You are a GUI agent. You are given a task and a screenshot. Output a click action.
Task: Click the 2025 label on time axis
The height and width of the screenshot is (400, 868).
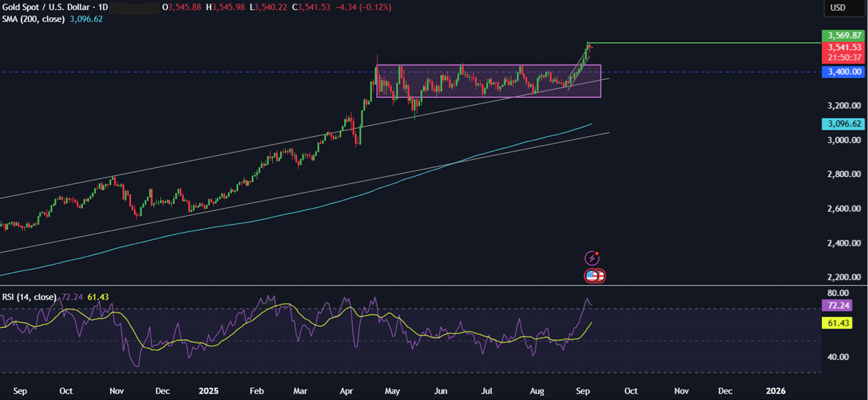click(209, 391)
